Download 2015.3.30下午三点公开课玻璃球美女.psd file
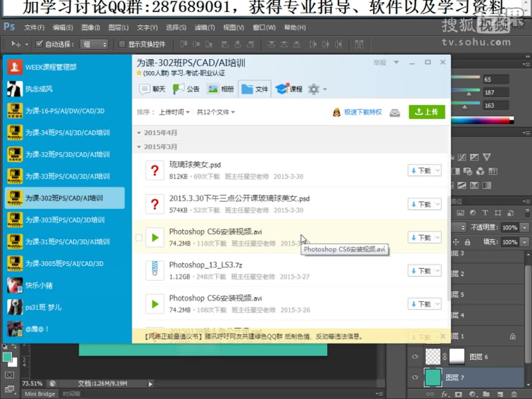The width and height of the screenshot is (532, 399). [421, 204]
